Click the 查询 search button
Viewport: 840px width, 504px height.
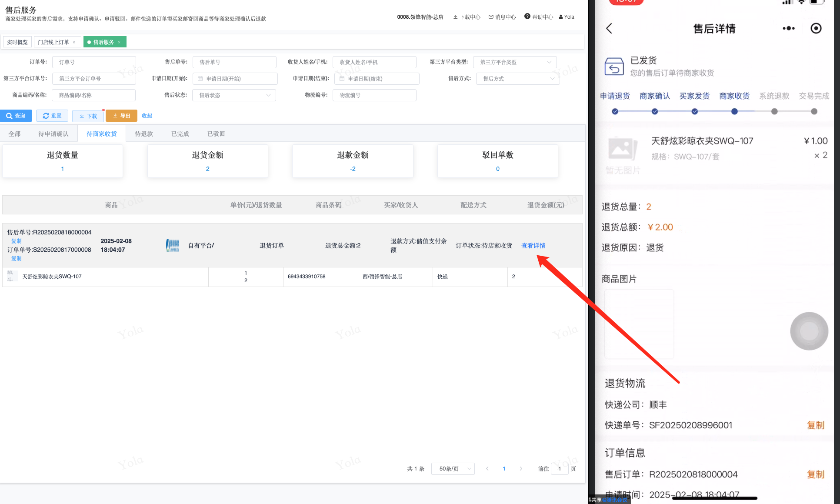coord(16,116)
